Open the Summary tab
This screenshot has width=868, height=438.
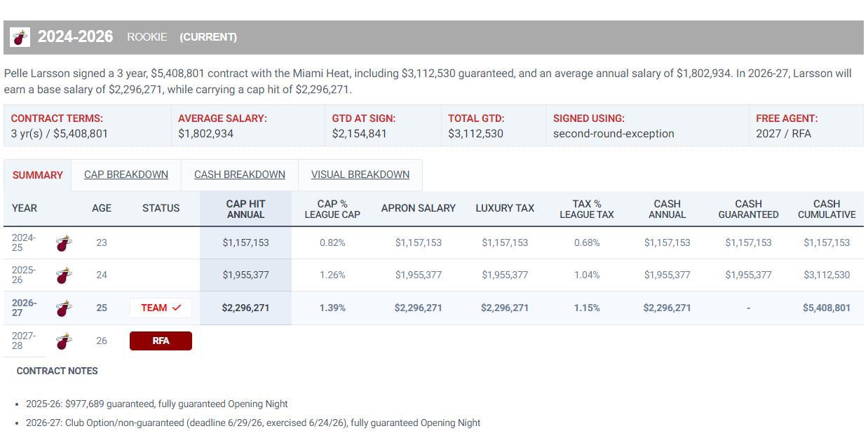coord(37,175)
